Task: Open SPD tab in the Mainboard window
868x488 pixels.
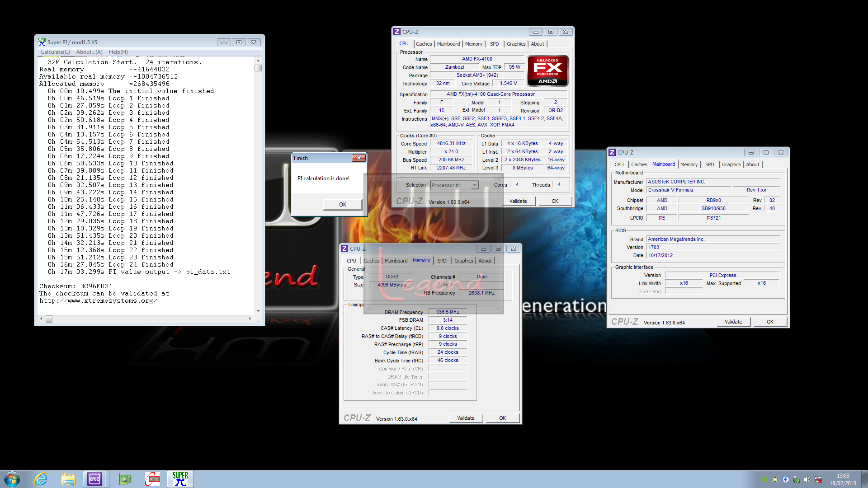Action: 709,164
